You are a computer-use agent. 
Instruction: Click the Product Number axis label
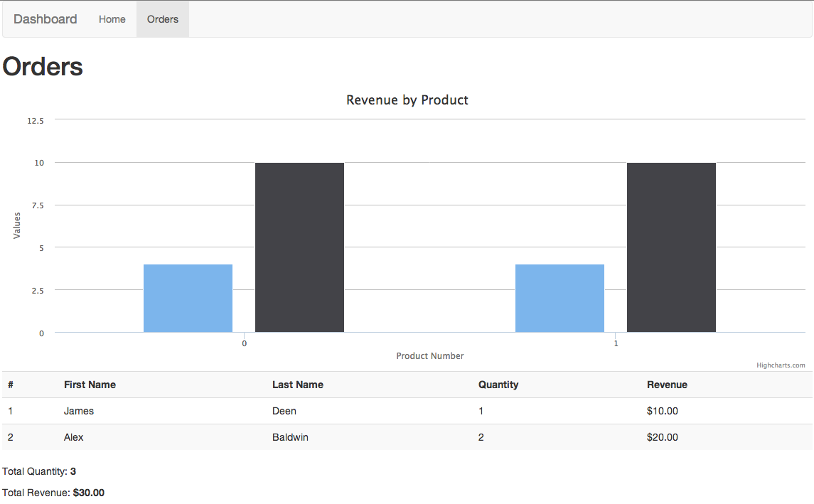[430, 355]
